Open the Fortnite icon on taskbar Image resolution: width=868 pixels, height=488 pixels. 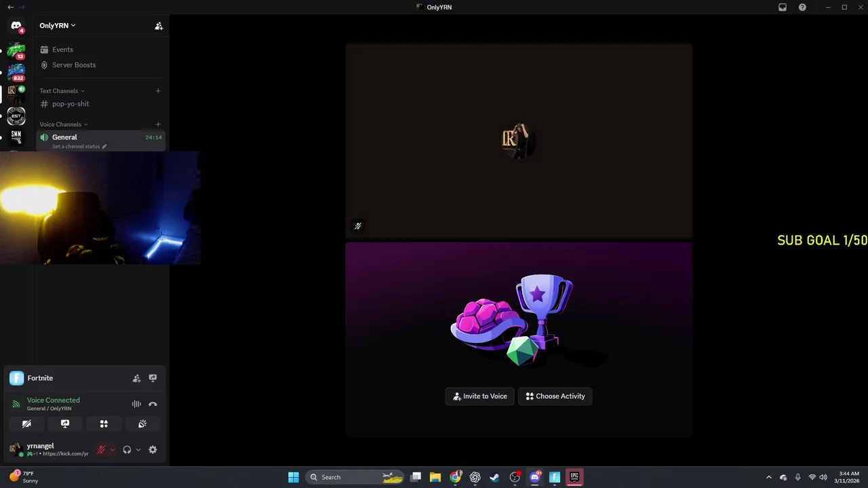tap(555, 477)
